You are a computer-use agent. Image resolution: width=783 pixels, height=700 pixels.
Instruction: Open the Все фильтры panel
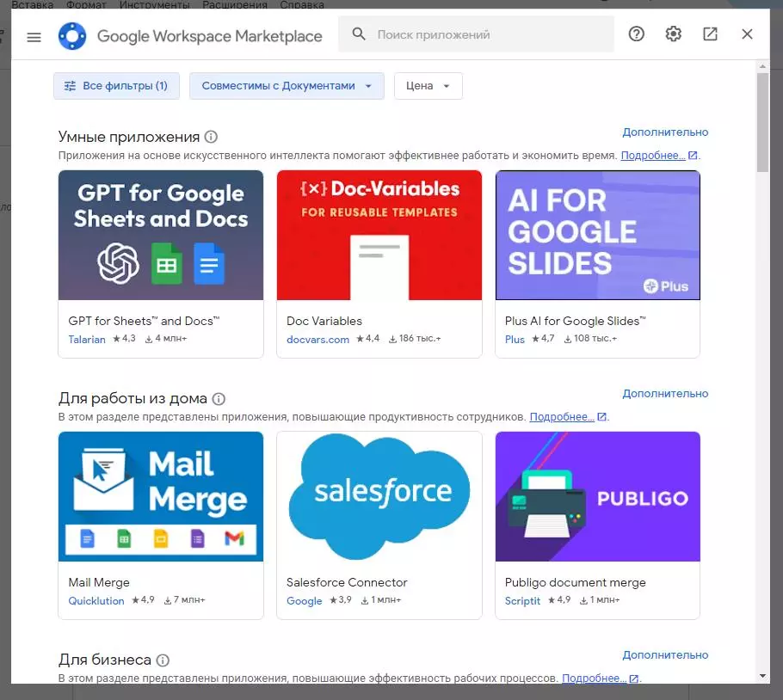116,86
